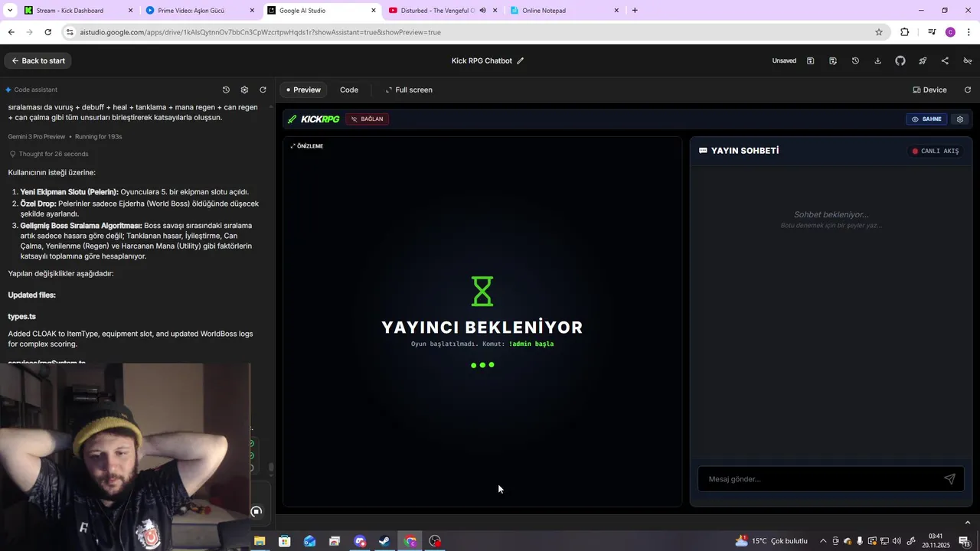
Task: Open the KickRPG settings gear icon
Action: (x=960, y=119)
